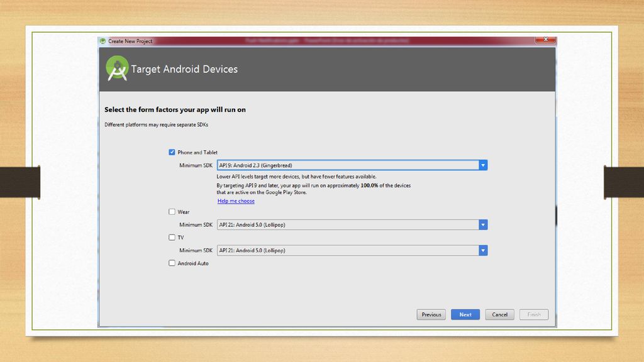
Task: Uncheck the Phone and Tablet checkbox
Action: pyautogui.click(x=172, y=152)
